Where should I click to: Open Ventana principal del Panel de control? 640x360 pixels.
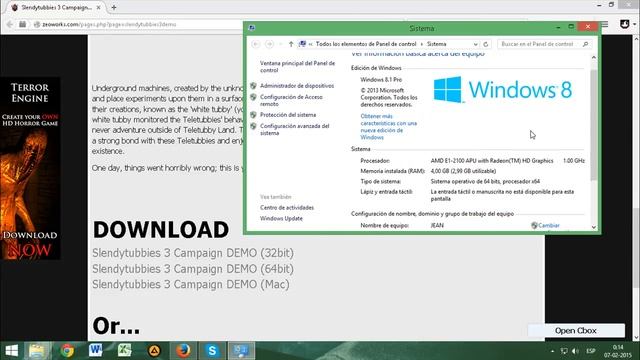click(x=297, y=67)
